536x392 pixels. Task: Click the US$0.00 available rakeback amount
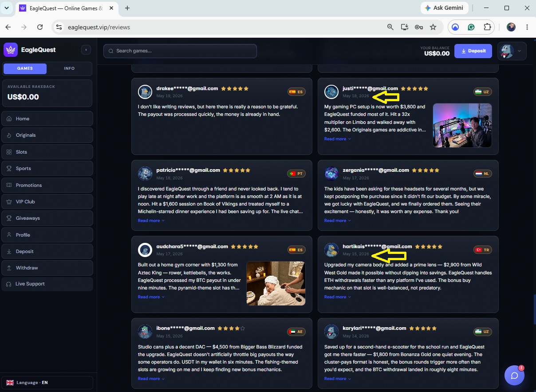[x=23, y=97]
